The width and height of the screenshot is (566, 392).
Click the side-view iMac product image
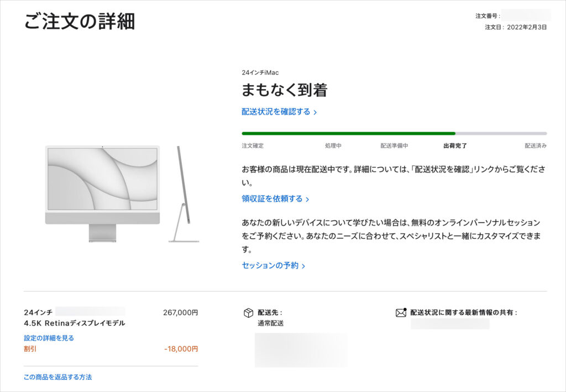(x=184, y=194)
